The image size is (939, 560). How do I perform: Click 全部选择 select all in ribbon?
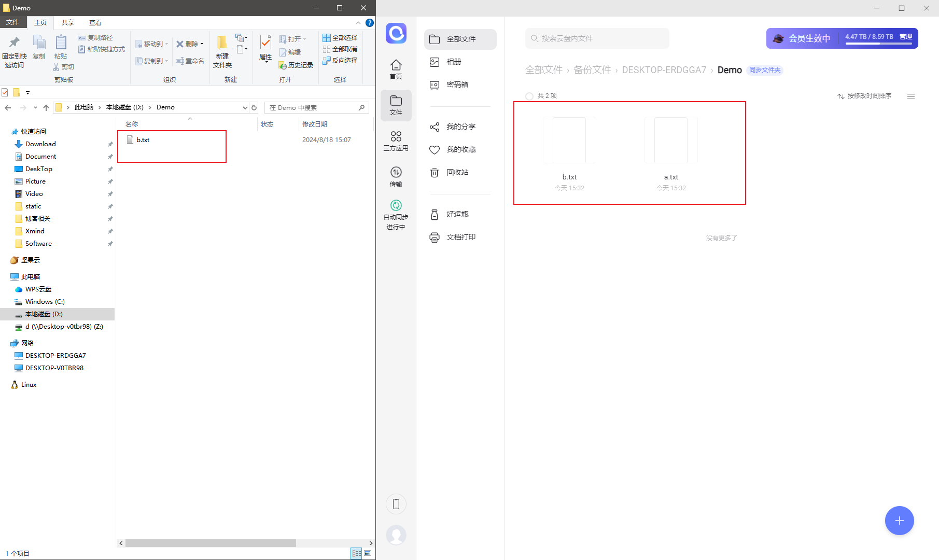point(340,38)
